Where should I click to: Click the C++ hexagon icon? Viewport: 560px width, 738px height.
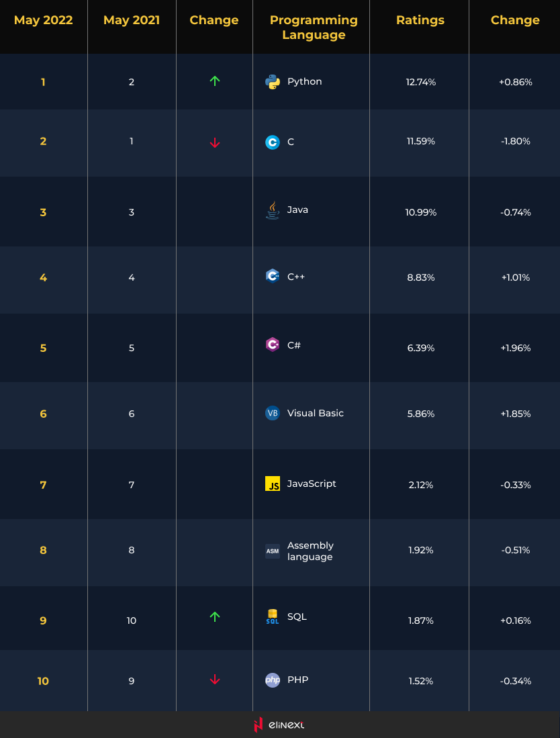[273, 276]
